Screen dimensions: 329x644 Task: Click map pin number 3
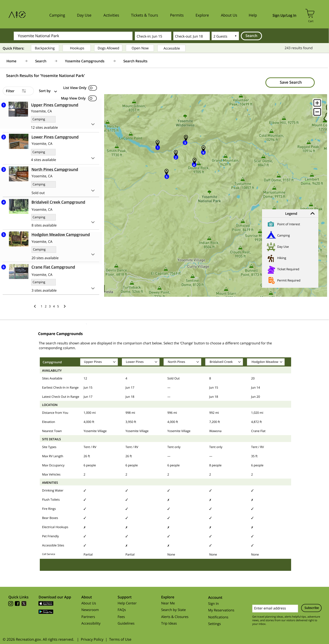(x=185, y=140)
